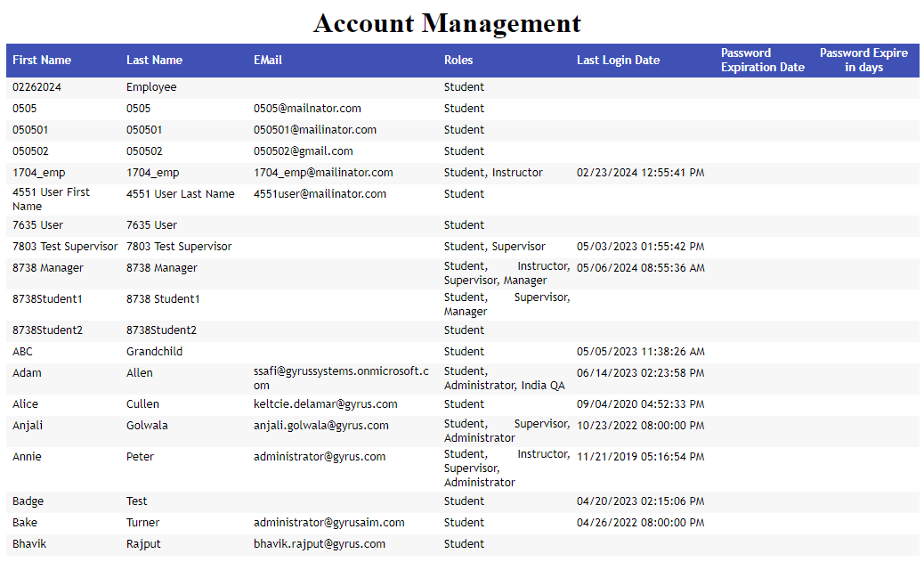Click the bhavik.rajput@gyrus.com email

click(x=320, y=544)
